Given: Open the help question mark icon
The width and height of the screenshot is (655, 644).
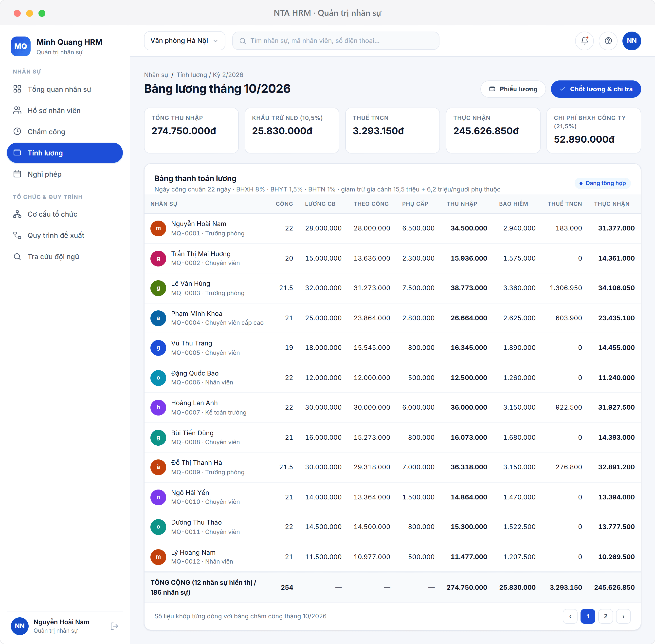Looking at the screenshot, I should coord(608,41).
